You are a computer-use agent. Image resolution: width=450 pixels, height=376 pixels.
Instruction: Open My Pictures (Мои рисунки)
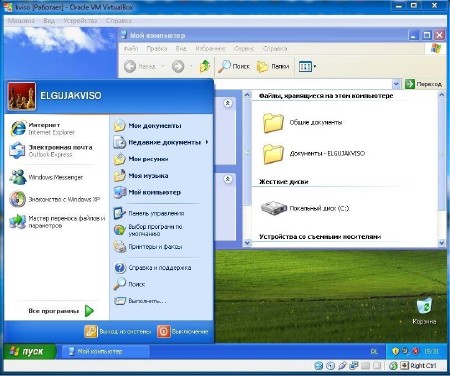coord(141,159)
